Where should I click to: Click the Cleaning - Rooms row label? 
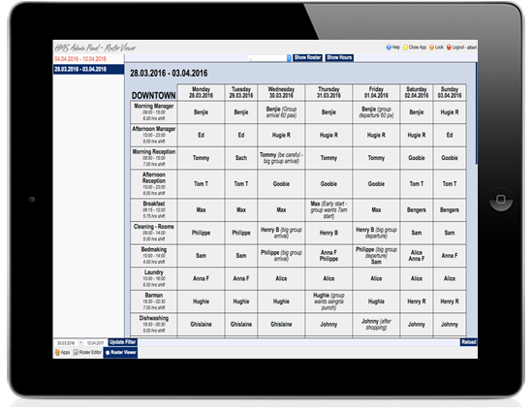[154, 233]
